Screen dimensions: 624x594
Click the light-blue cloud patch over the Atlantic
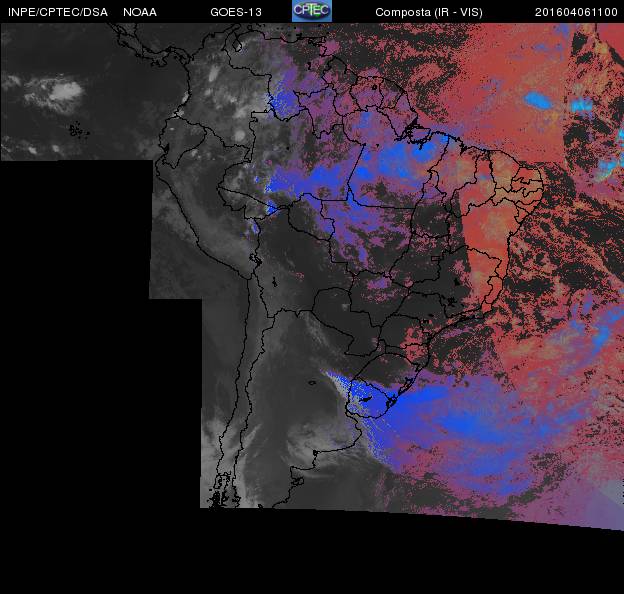[538, 100]
